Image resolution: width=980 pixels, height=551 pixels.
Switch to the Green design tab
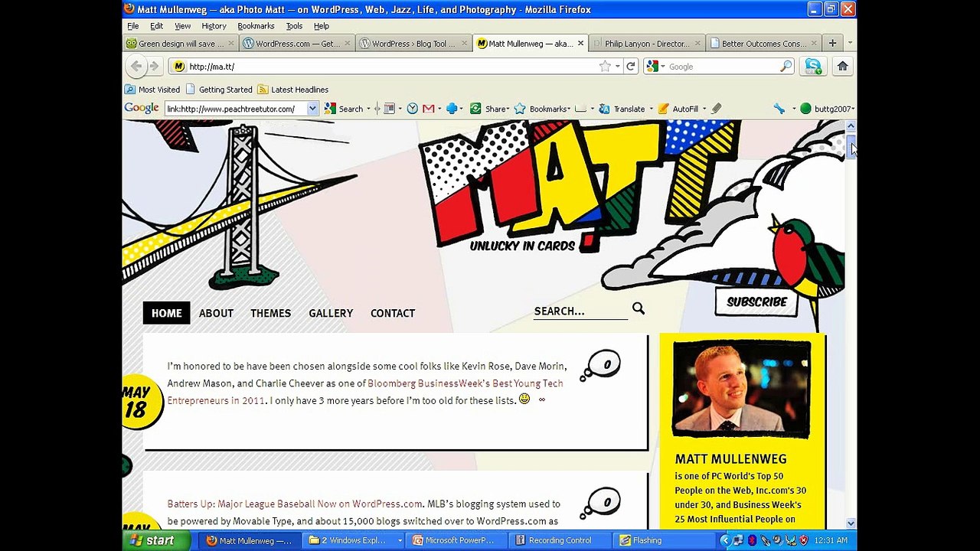(181, 44)
